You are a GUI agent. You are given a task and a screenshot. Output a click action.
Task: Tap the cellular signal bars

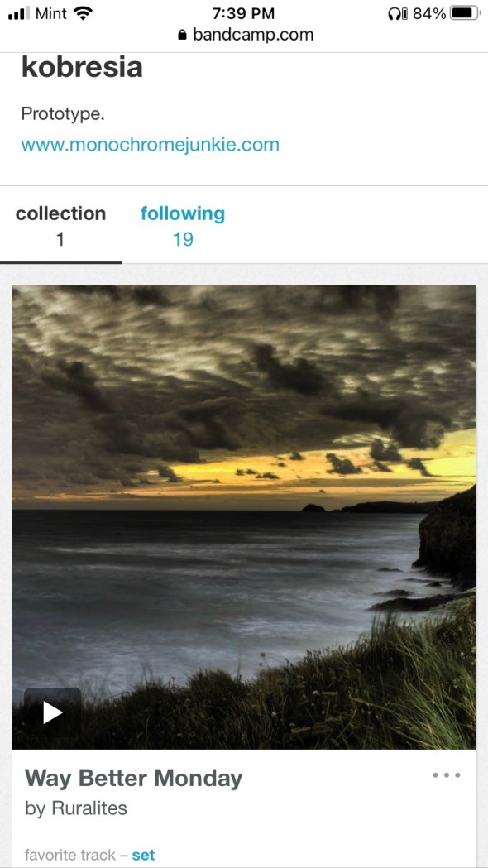coord(19,13)
